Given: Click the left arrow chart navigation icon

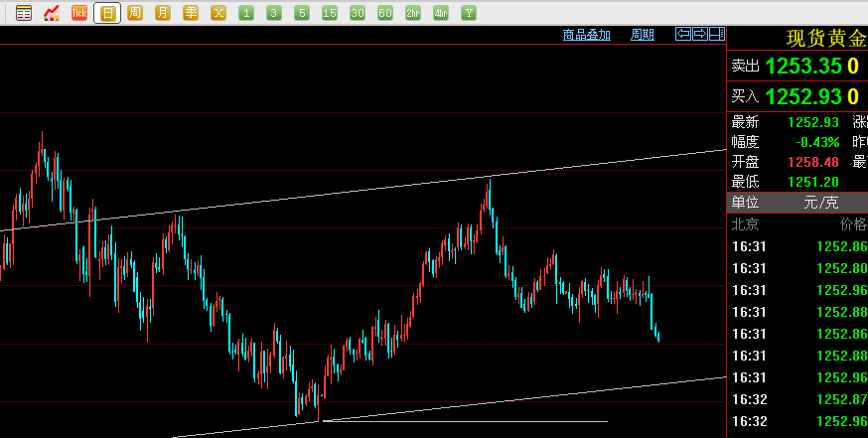Looking at the screenshot, I should pos(683,35).
